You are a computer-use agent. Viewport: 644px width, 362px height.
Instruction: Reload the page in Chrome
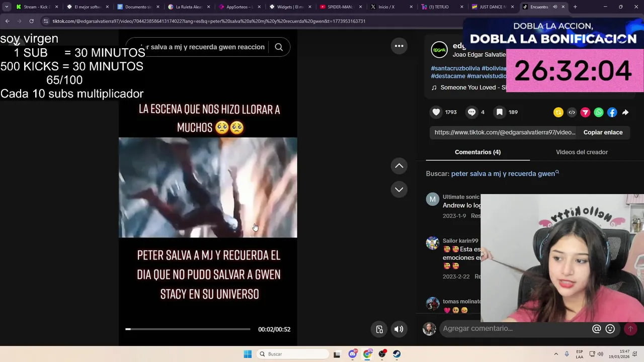pos(31,21)
